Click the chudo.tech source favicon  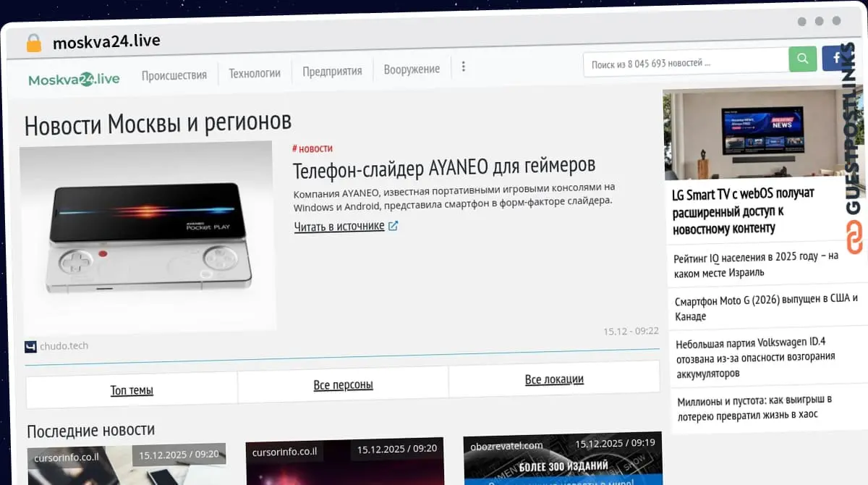click(x=30, y=347)
